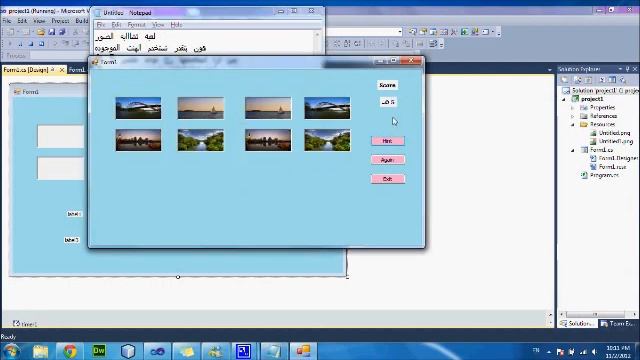Screen dimensions: 640x360
Task: Open the toolbar combo box dropdown arrow
Action: pos(400,32)
